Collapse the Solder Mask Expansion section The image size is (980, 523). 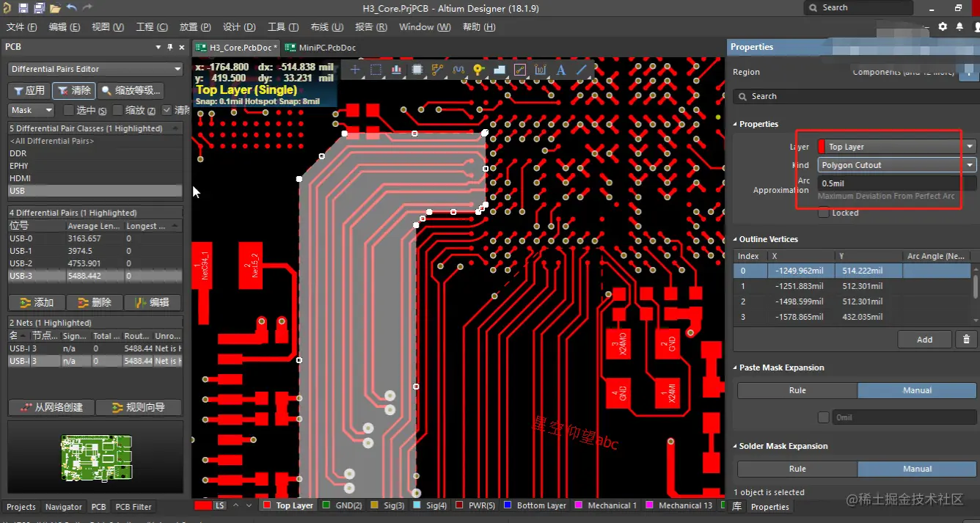click(x=780, y=446)
